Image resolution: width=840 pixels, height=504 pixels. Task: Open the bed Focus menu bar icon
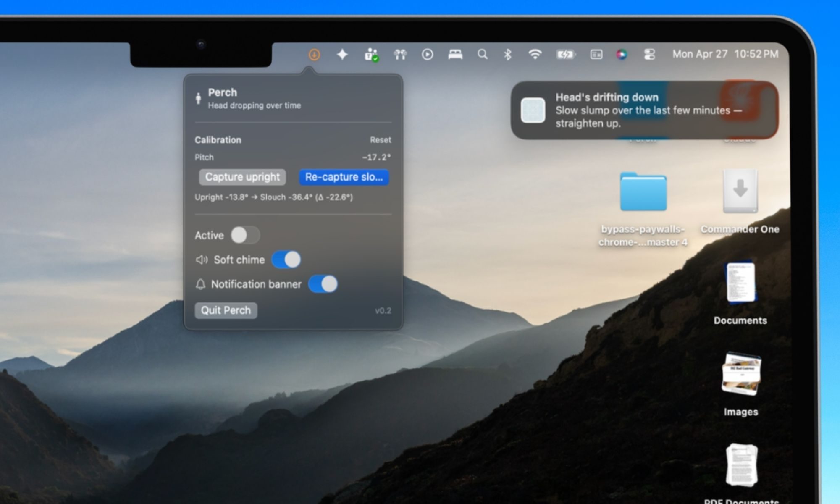tap(455, 55)
